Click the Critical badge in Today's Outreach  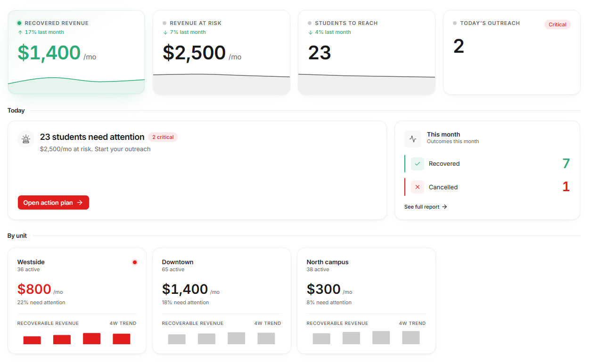tap(558, 24)
